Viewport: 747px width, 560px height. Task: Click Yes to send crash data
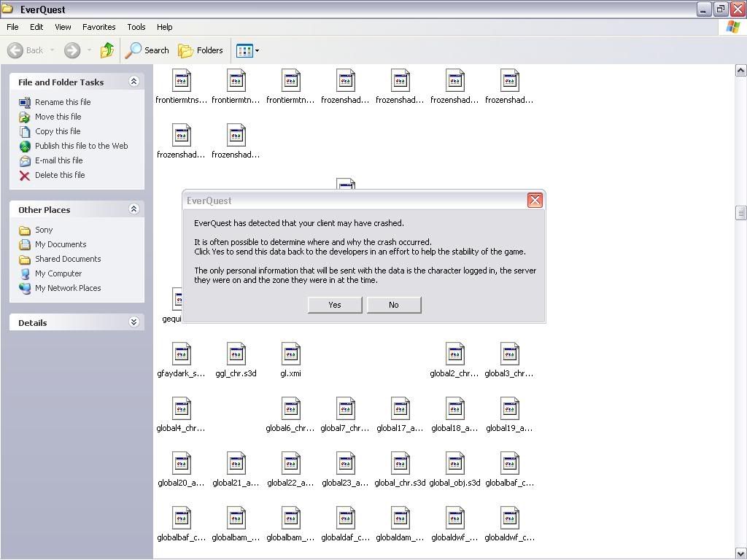coord(335,305)
